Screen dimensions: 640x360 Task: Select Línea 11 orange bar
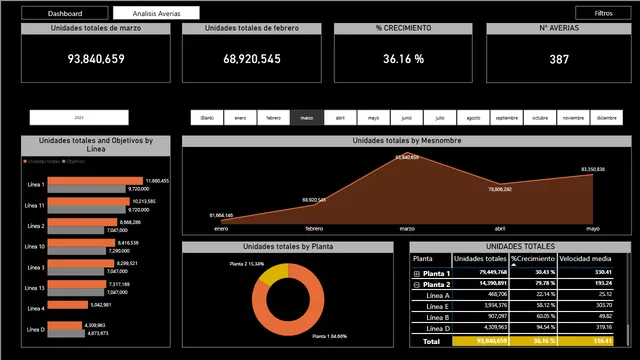point(89,201)
